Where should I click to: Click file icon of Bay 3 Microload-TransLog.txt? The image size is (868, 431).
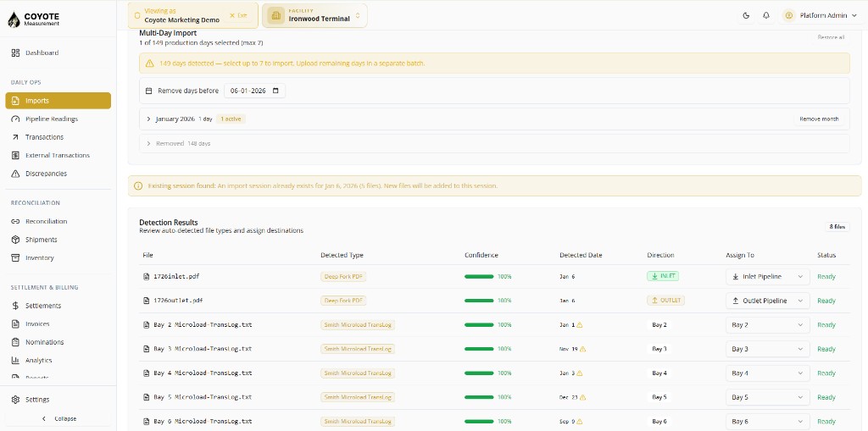click(146, 349)
